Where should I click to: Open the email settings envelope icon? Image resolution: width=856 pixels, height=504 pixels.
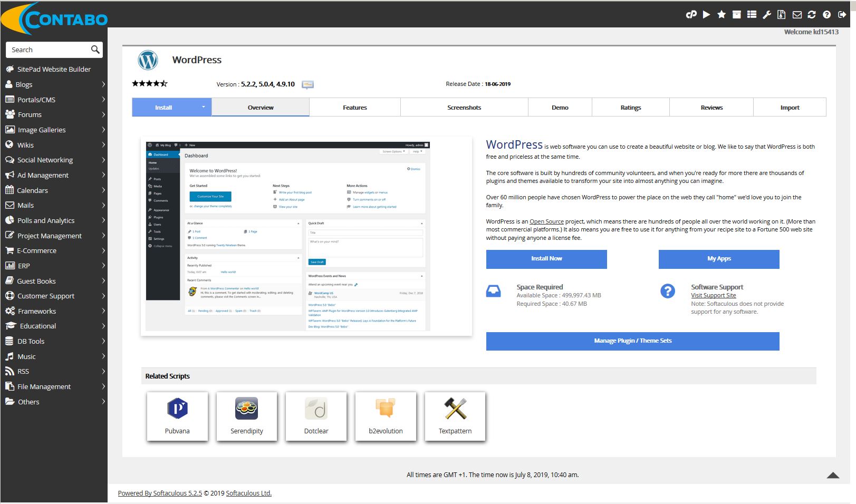pyautogui.click(x=797, y=15)
